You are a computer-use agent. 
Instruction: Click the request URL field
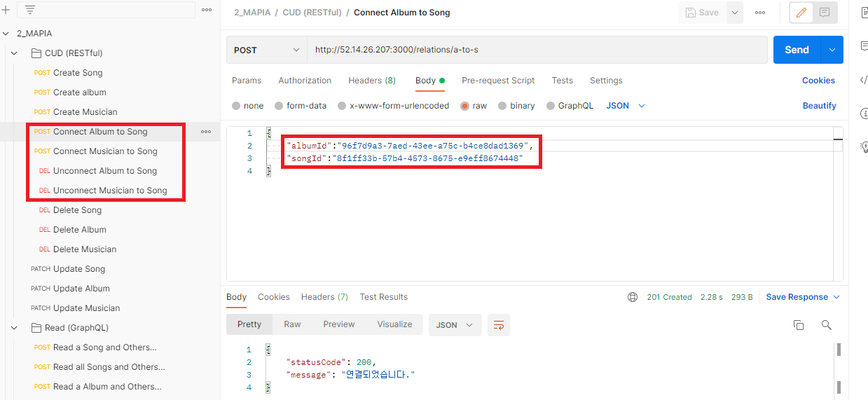[537, 50]
